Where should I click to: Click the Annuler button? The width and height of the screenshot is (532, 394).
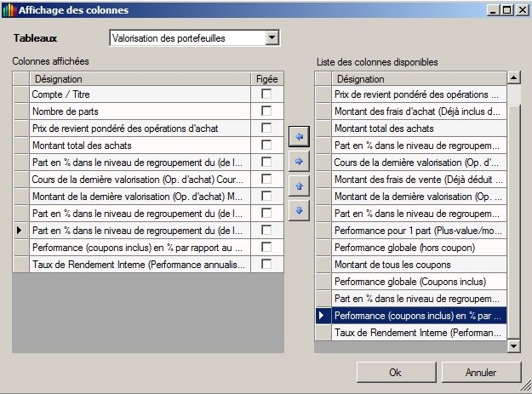481,372
